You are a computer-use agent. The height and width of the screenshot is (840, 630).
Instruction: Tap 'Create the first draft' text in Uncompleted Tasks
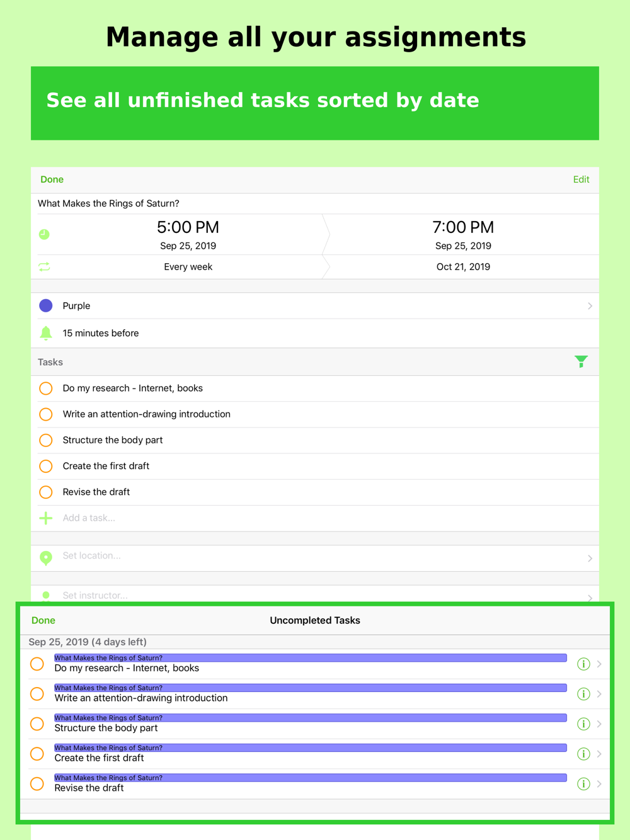point(100,758)
